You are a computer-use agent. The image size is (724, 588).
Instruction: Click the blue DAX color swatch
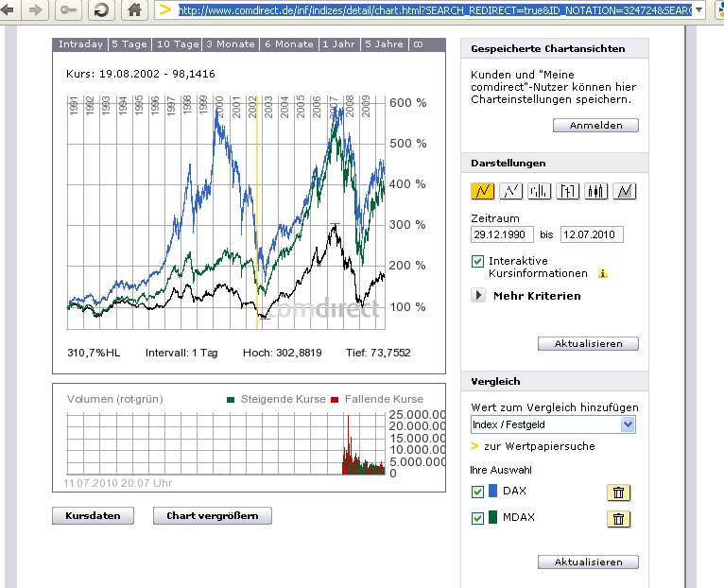[x=492, y=491]
